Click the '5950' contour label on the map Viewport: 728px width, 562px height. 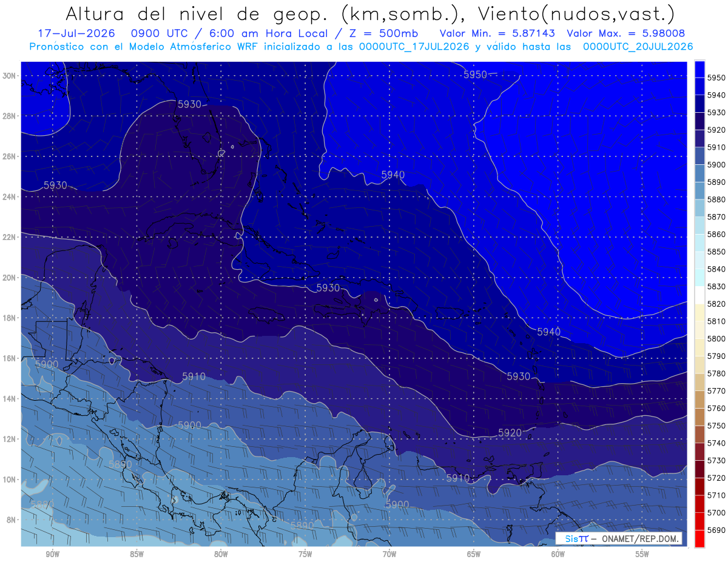[x=475, y=75]
